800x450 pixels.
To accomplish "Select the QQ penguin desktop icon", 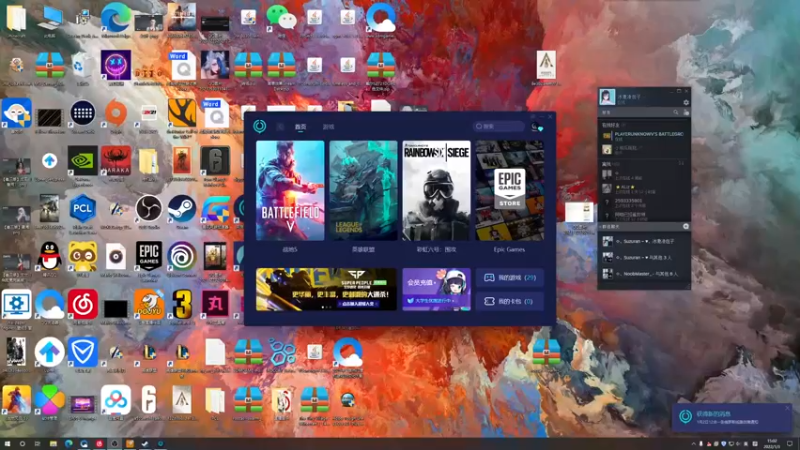I will 49,259.
